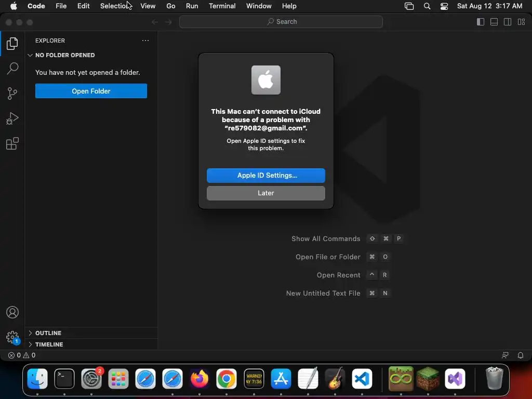Open the Customize Layout icon
This screenshot has height=399, width=532.
click(521, 22)
